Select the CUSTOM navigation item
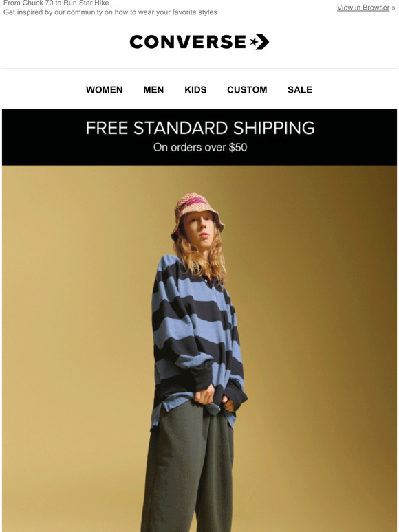This screenshot has height=532, width=399. (247, 90)
